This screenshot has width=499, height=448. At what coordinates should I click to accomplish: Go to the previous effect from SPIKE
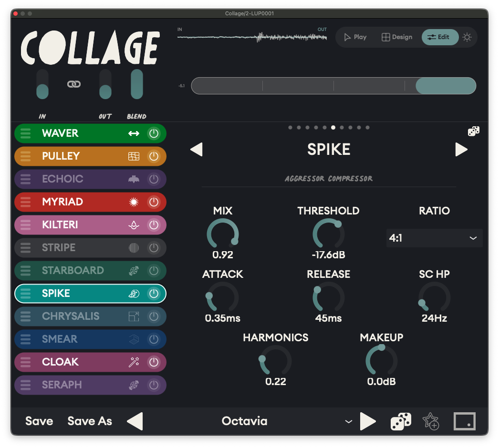click(x=197, y=150)
